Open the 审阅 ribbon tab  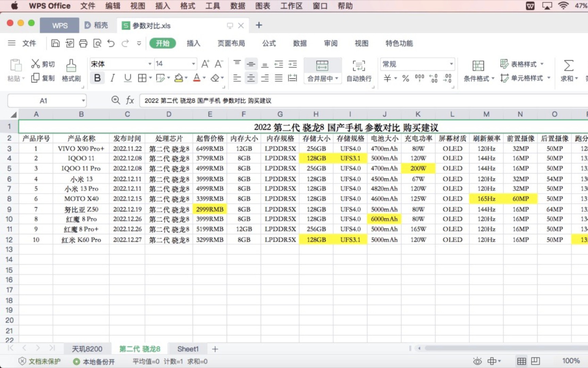coord(331,43)
